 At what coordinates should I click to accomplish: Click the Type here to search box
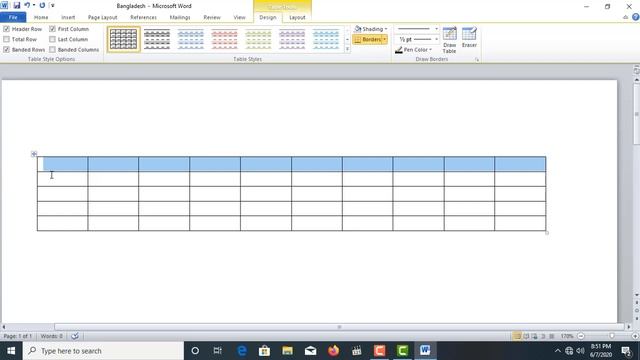(x=103, y=351)
